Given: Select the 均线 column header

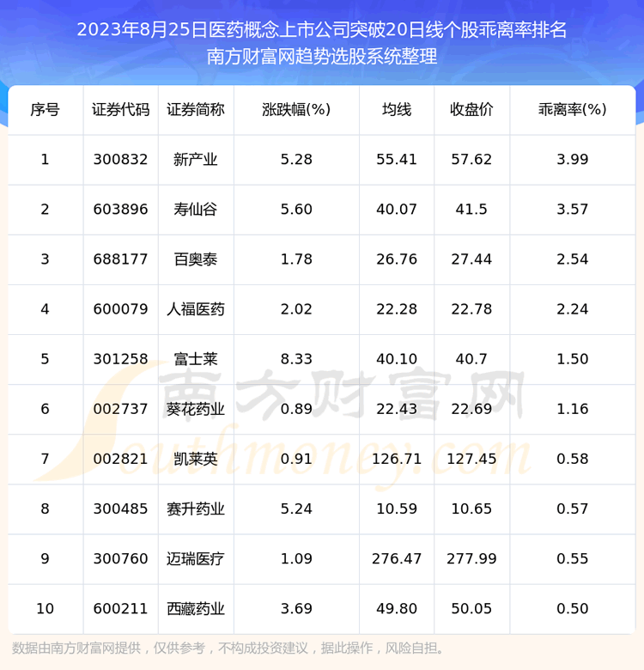Looking at the screenshot, I should (x=397, y=110).
